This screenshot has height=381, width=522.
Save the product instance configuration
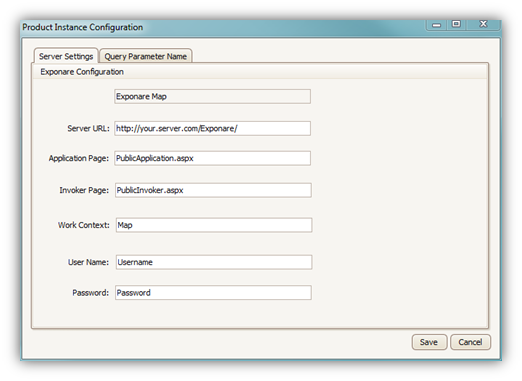[429, 342]
